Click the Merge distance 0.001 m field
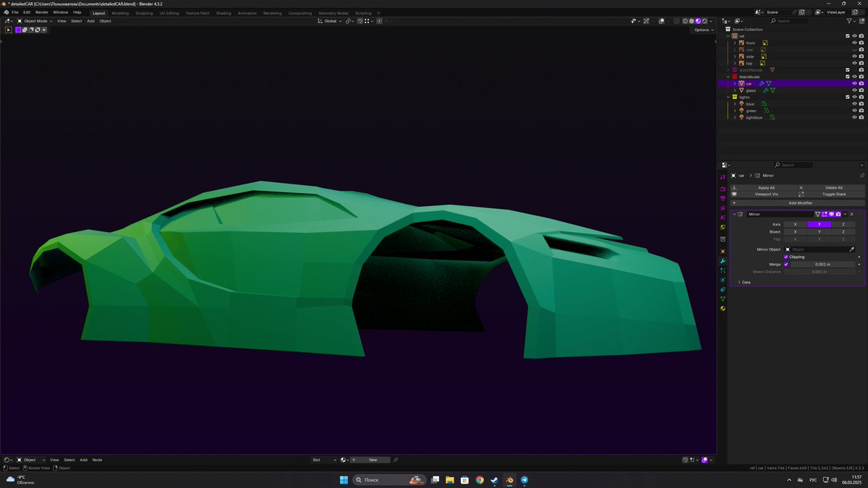The width and height of the screenshot is (868, 488). (x=823, y=264)
